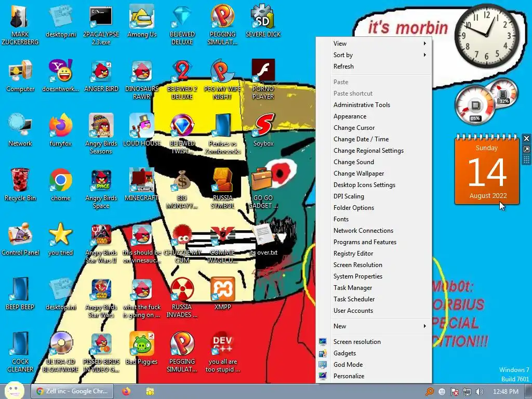Viewport: 532px width, 399px height.
Task: Select the Angry Birds Seasons icon
Action: coord(101,134)
